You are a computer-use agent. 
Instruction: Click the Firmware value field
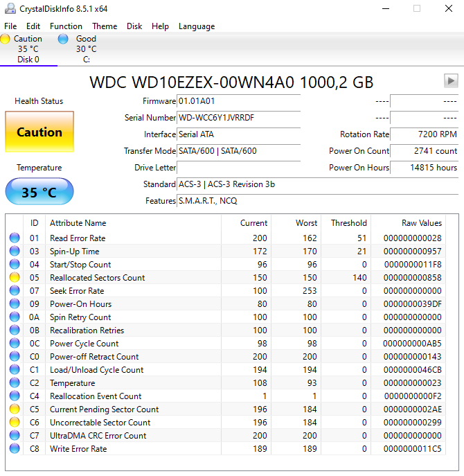(x=238, y=101)
